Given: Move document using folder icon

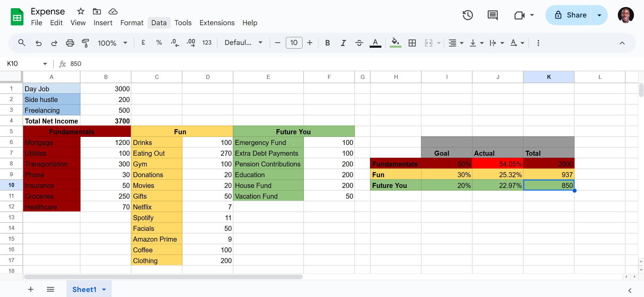Looking at the screenshot, I should (97, 11).
